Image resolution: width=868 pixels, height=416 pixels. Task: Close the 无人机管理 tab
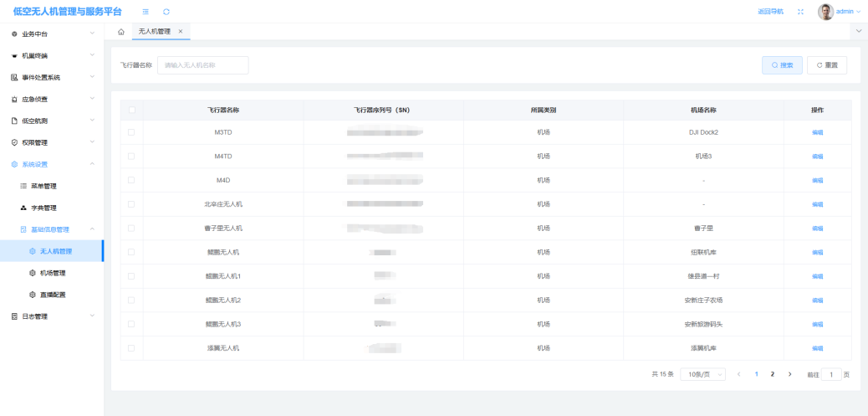click(181, 31)
